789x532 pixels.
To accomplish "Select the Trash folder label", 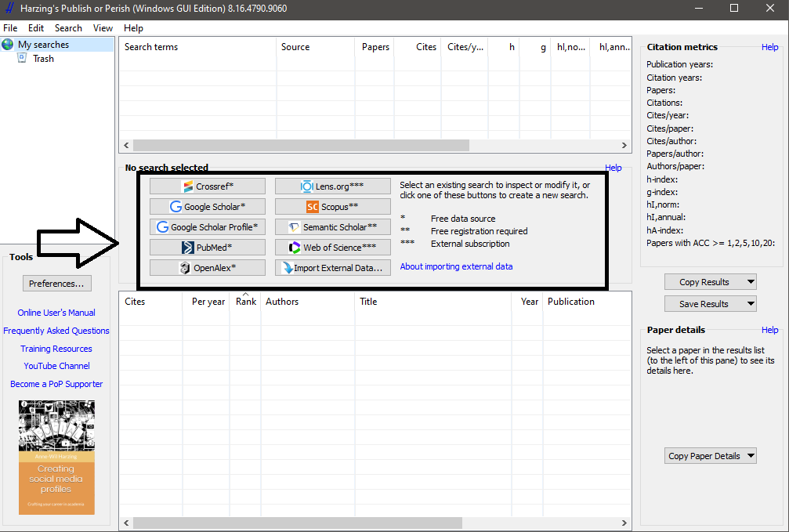I will [x=43, y=59].
